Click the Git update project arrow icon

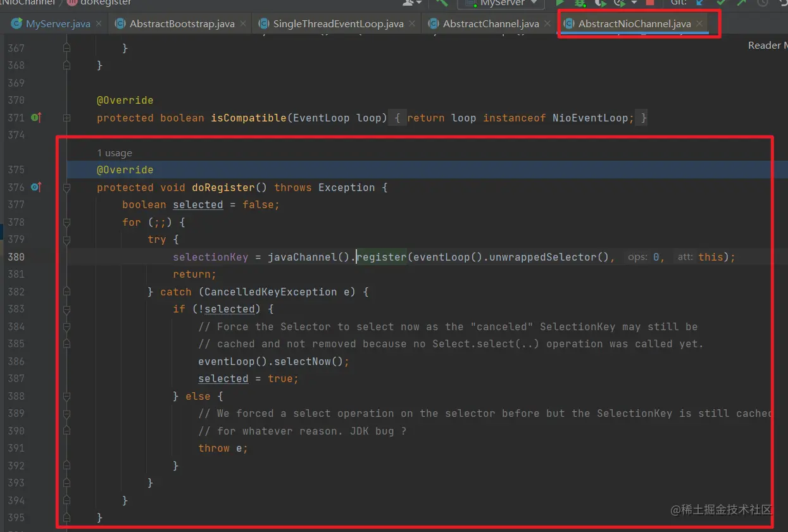coord(701,3)
